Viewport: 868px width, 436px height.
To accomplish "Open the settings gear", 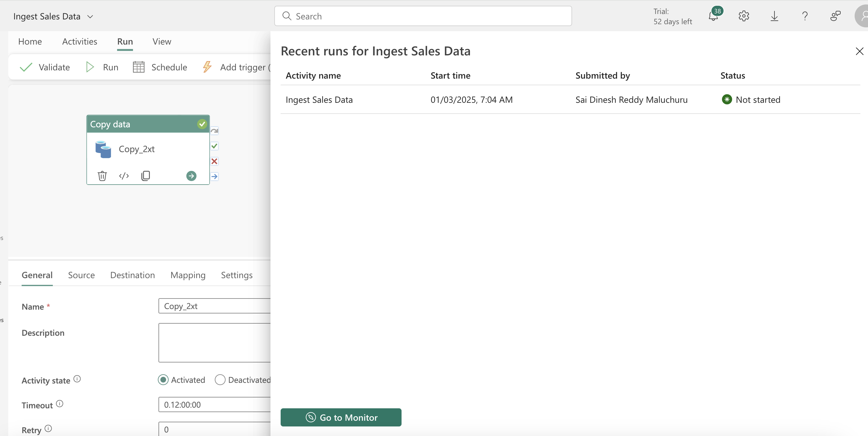I will click(744, 16).
